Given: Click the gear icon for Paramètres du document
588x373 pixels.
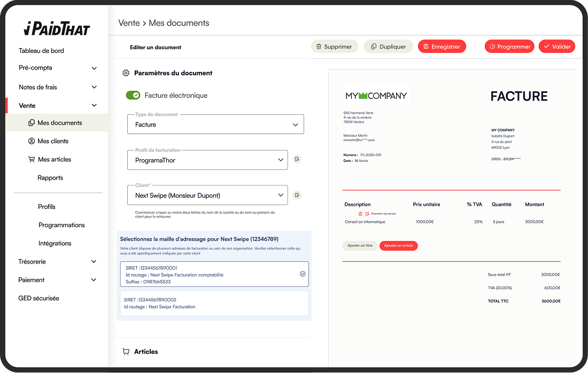Looking at the screenshot, I should (x=126, y=73).
